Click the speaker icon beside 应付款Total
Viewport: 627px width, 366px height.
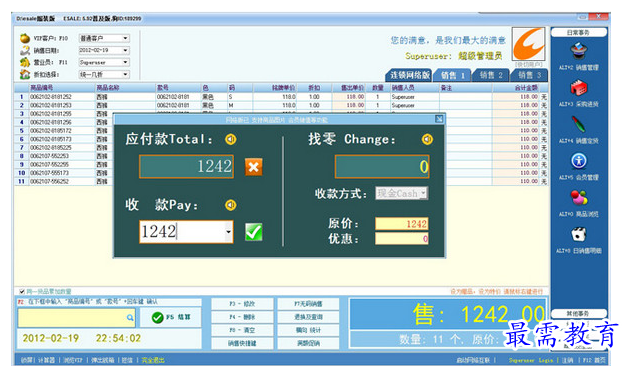(231, 139)
